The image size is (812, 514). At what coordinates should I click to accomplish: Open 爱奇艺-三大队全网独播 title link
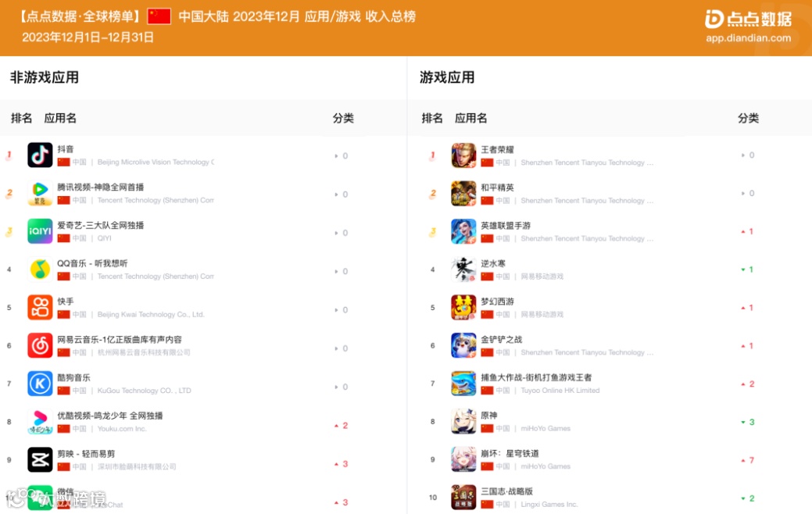click(101, 225)
